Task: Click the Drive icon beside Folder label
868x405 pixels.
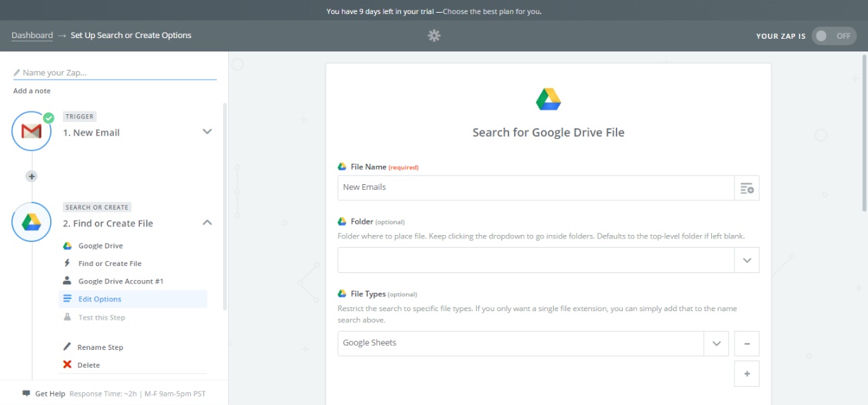Action: (342, 222)
